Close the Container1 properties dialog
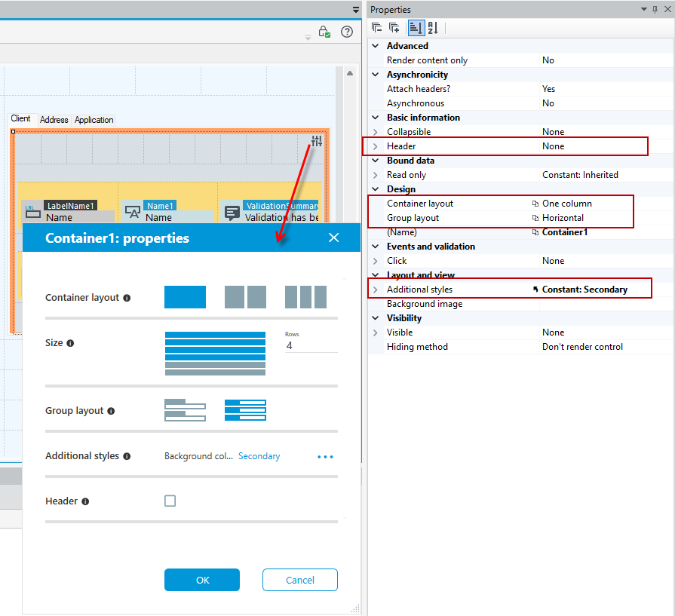 tap(333, 238)
